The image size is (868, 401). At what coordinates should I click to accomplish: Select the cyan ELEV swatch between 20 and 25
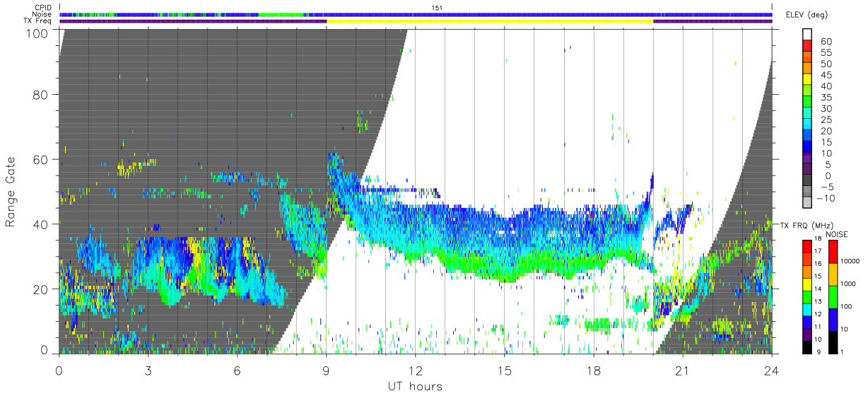808,124
